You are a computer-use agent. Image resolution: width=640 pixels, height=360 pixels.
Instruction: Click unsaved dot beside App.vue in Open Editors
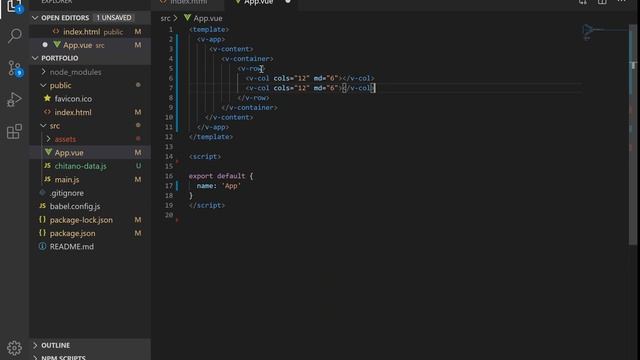click(45, 44)
